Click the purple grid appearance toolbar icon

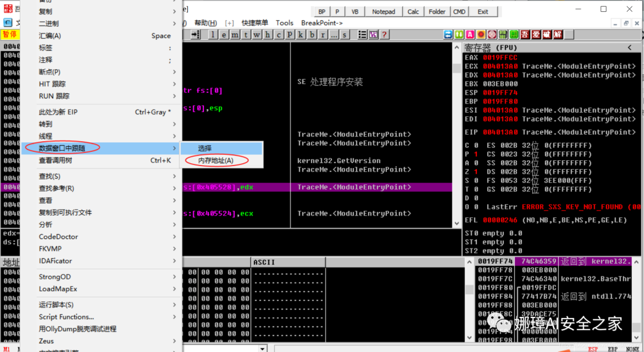tap(373, 35)
